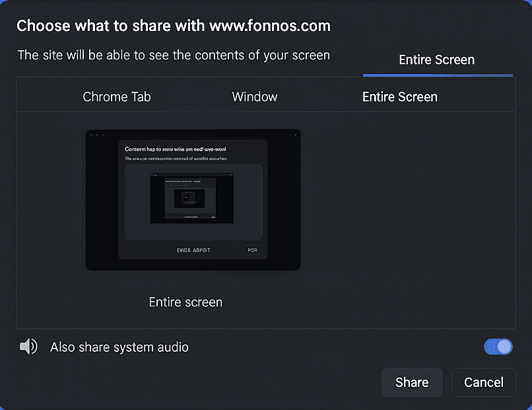Click the 'Also share system audio' label
The image size is (532, 410).
pyautogui.click(x=119, y=347)
